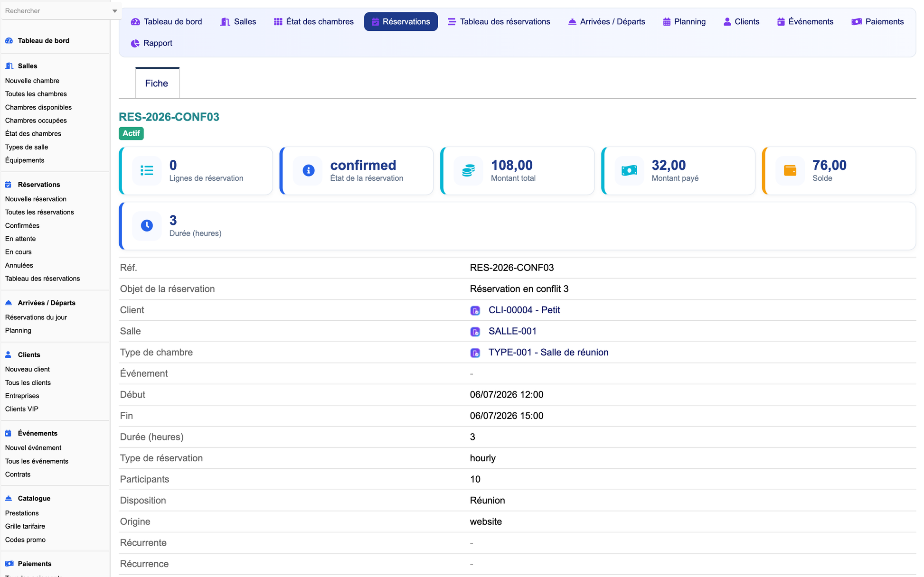Click the wallet icon on Solde card
Screen dimensions: 924x577
(790, 170)
